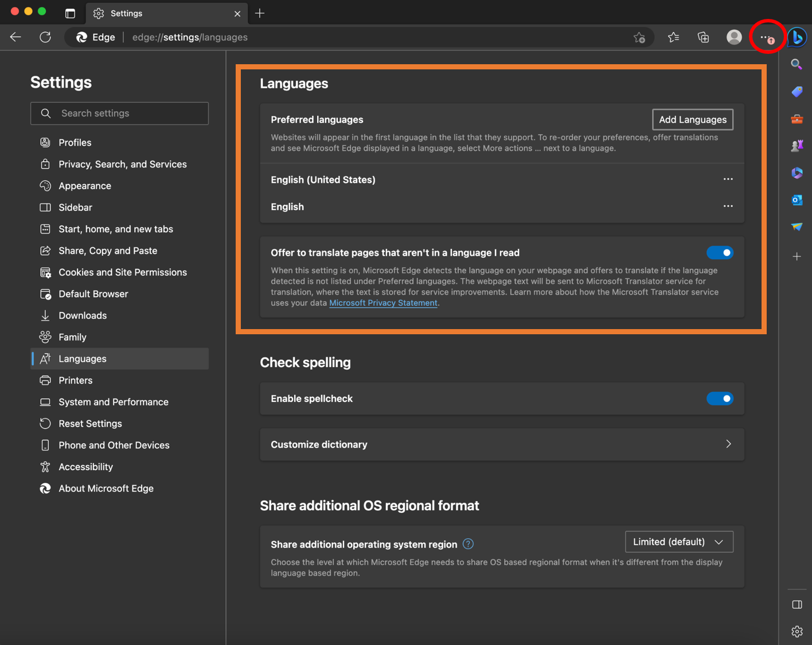Screen dimensions: 812x645
Task: Go to Cookies and Site Permissions
Action: pyautogui.click(x=119, y=272)
